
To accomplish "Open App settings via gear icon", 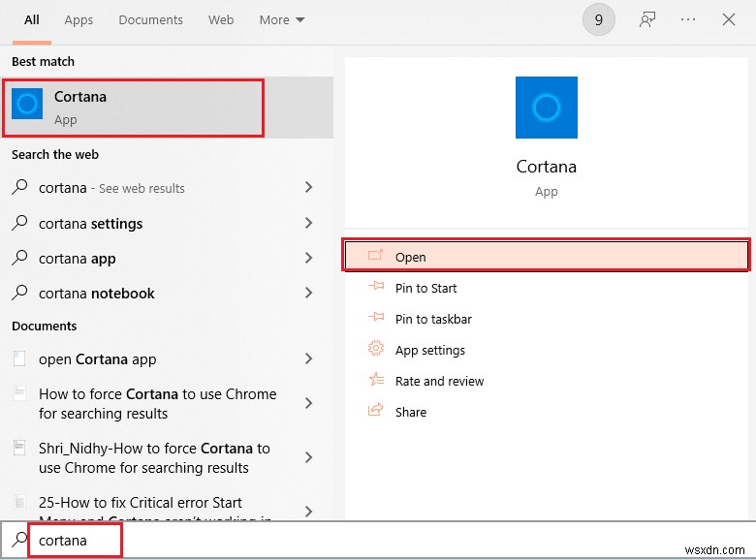I will (x=376, y=350).
